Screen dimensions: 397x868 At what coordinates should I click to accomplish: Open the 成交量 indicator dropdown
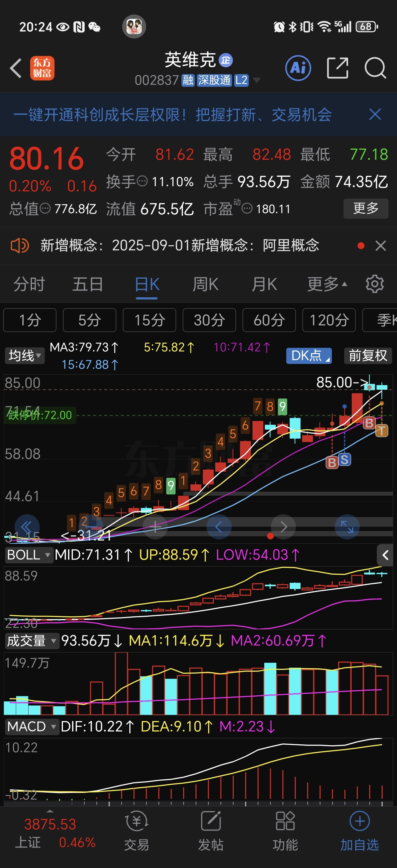[32, 640]
